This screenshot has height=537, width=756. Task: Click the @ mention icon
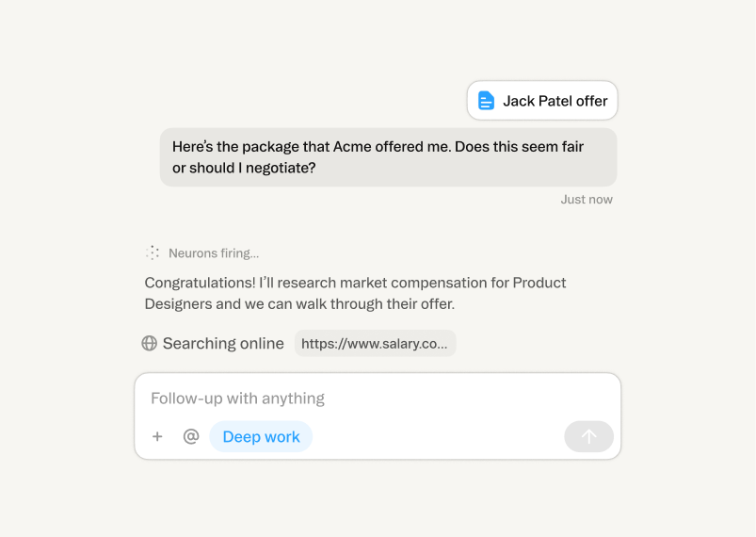(191, 436)
